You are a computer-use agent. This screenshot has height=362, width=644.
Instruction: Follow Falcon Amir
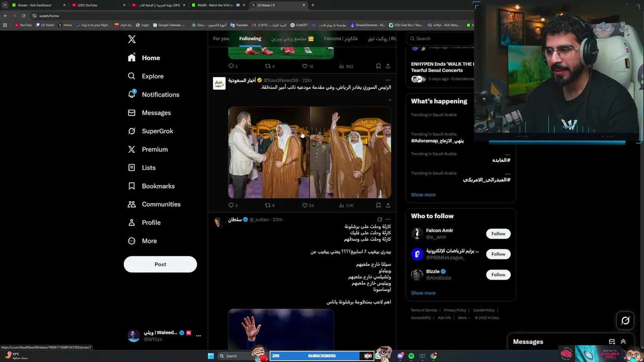point(498,234)
